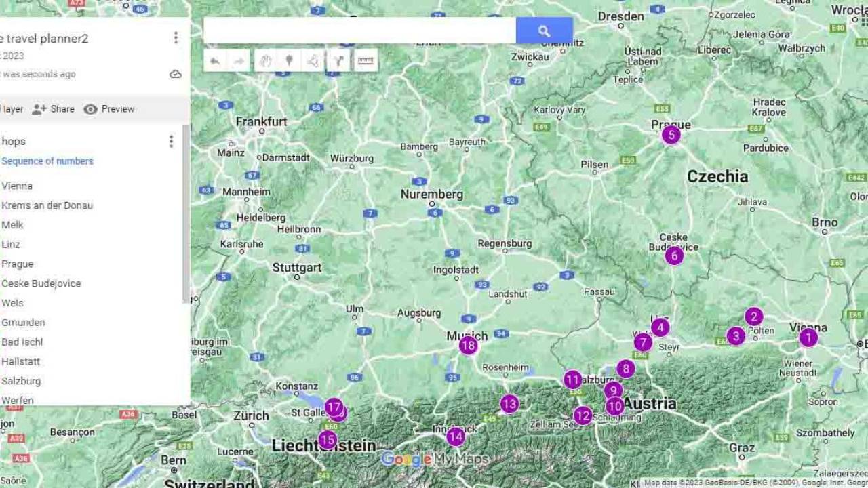
Task: Open the Add directions tool
Action: [x=338, y=61]
